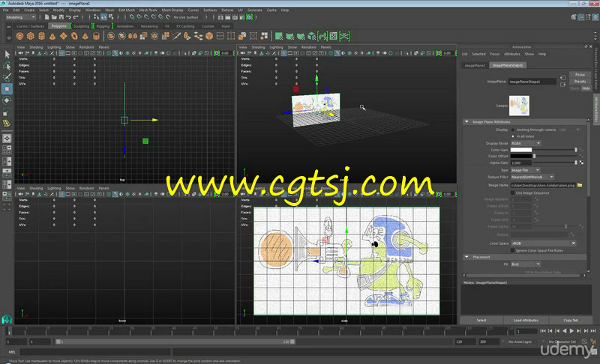The image size is (600, 364).
Task: Activate the Paint selection tool
Action: click(x=7, y=77)
